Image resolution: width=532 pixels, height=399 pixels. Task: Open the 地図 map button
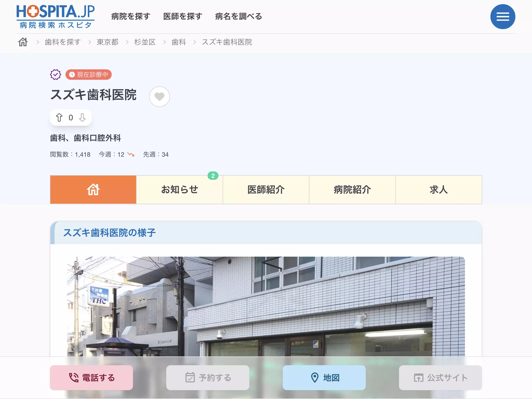click(x=324, y=377)
